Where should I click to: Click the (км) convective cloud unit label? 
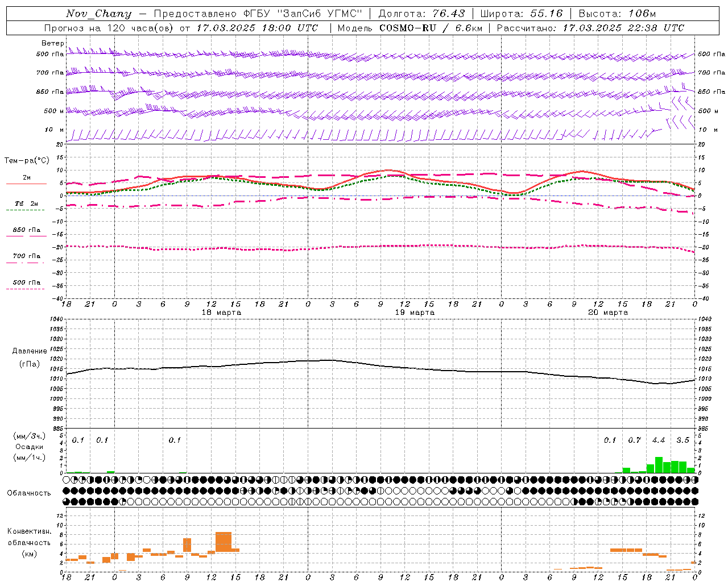click(30, 554)
